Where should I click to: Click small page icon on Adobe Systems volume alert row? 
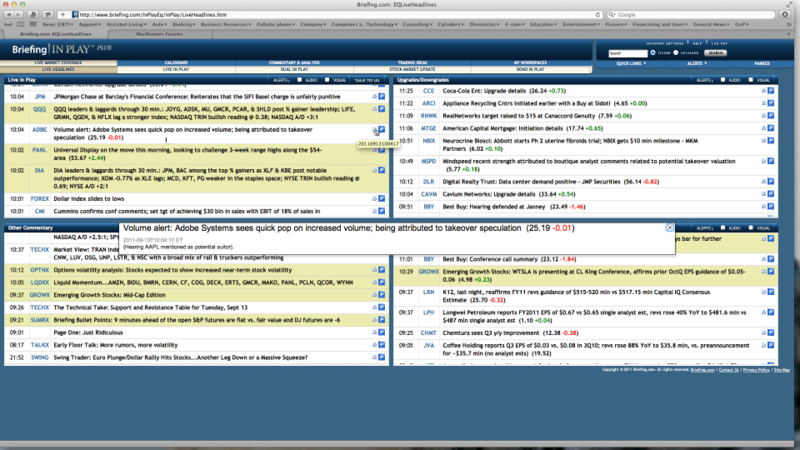click(x=374, y=130)
